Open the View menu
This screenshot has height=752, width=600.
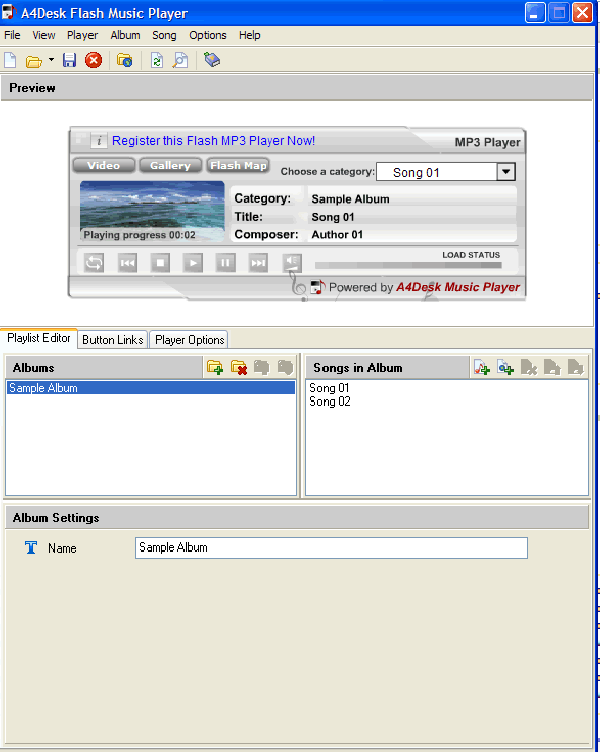click(x=44, y=35)
